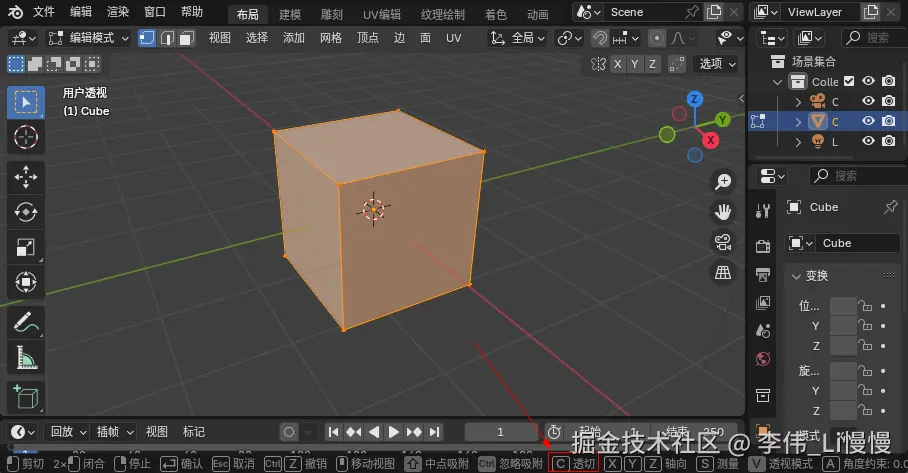Click the Blender logo menu
The width and height of the screenshot is (908, 473).
coord(16,12)
